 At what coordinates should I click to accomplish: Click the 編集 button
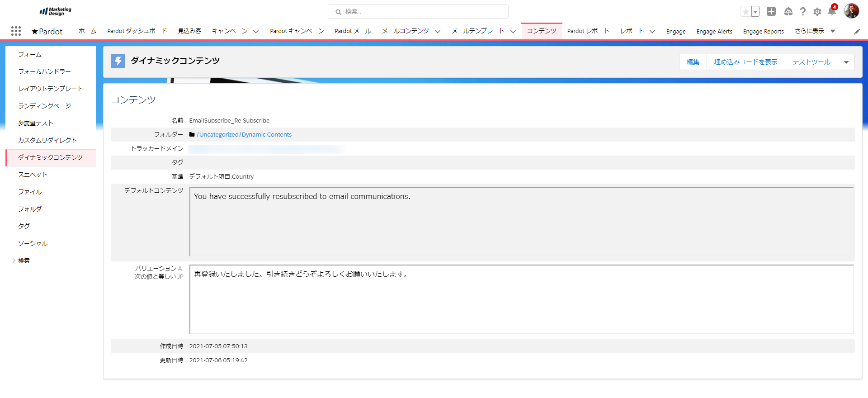pyautogui.click(x=693, y=62)
